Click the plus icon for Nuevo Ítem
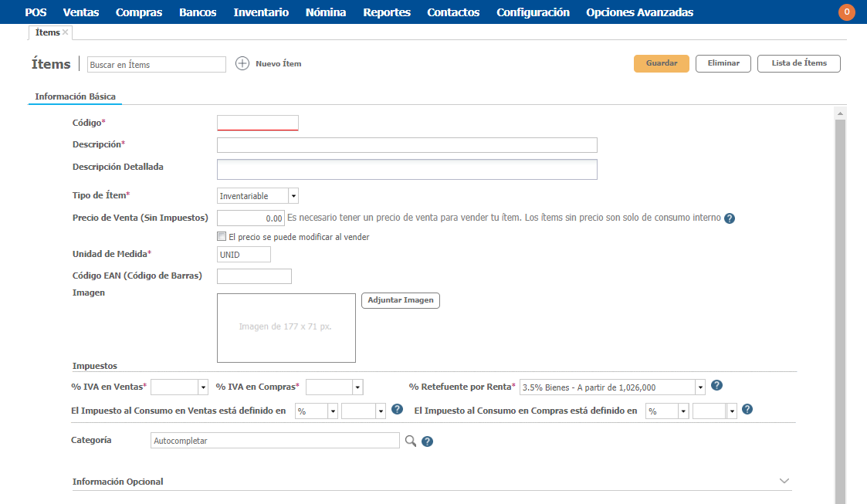This screenshot has width=867, height=504. tap(242, 64)
